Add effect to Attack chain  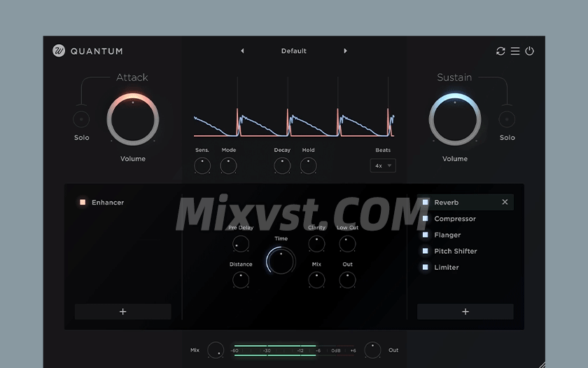pyautogui.click(x=122, y=312)
